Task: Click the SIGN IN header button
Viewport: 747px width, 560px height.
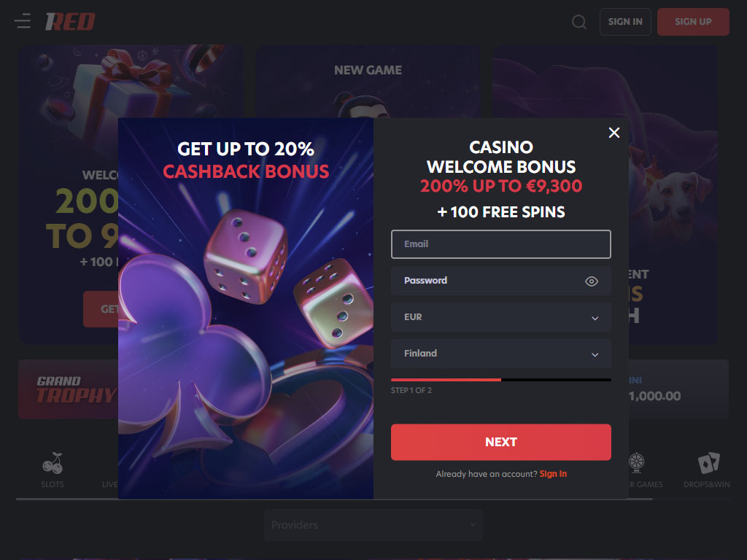Action: (x=625, y=22)
